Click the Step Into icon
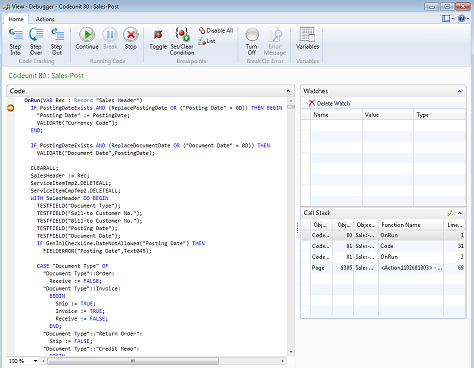Viewport: 474px width, 368px height. pos(15,35)
